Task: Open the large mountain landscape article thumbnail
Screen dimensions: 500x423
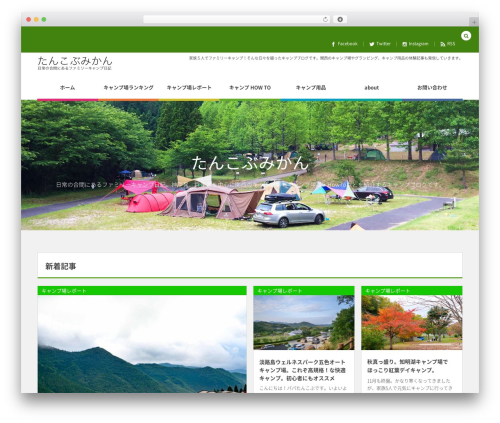Action: [142, 344]
